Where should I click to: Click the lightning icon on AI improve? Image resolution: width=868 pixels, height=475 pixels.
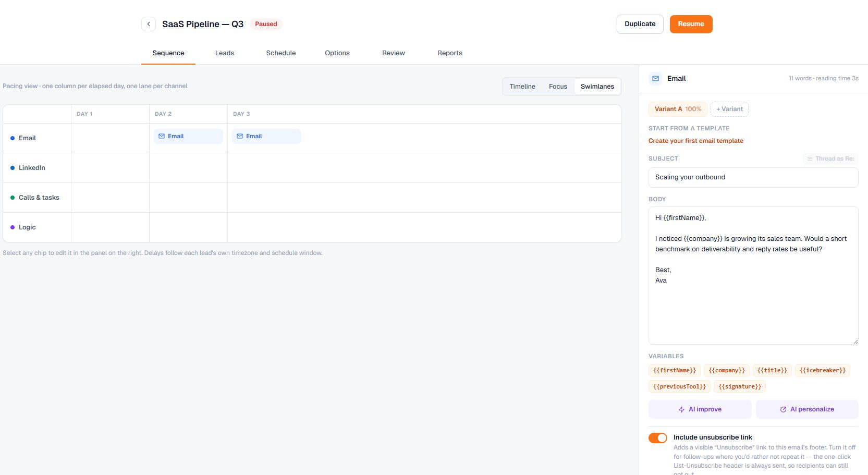pyautogui.click(x=681, y=409)
